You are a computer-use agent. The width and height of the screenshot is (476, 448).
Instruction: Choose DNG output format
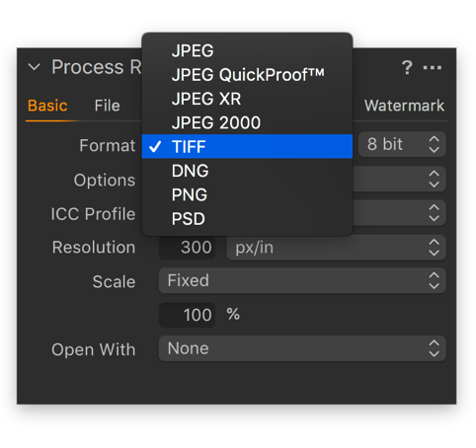tap(247, 171)
